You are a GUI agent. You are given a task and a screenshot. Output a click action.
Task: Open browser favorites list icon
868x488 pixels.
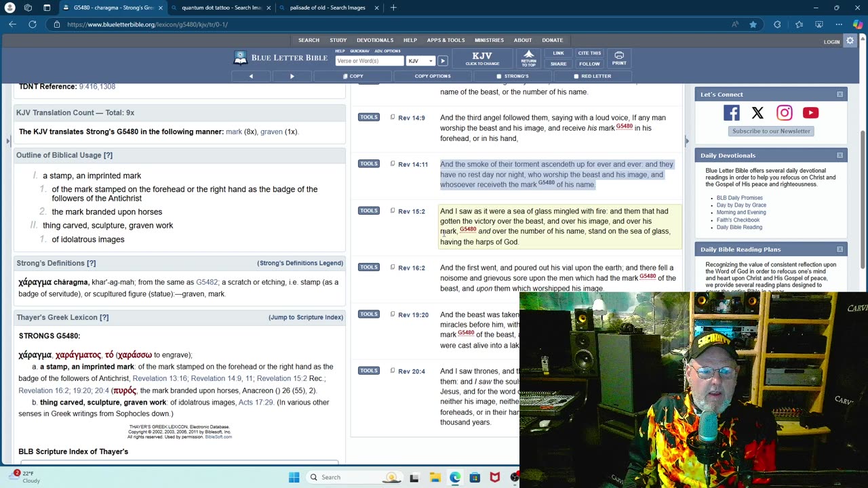point(799,24)
